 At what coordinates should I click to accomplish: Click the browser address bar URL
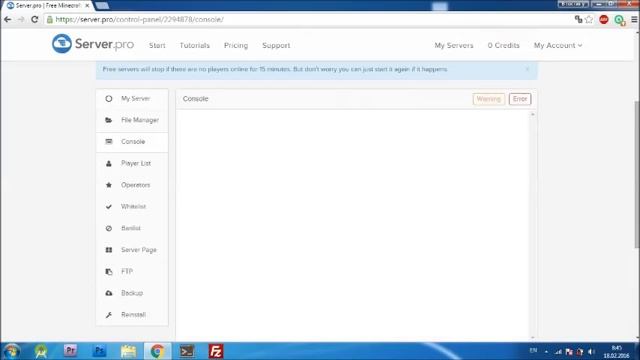(140, 19)
